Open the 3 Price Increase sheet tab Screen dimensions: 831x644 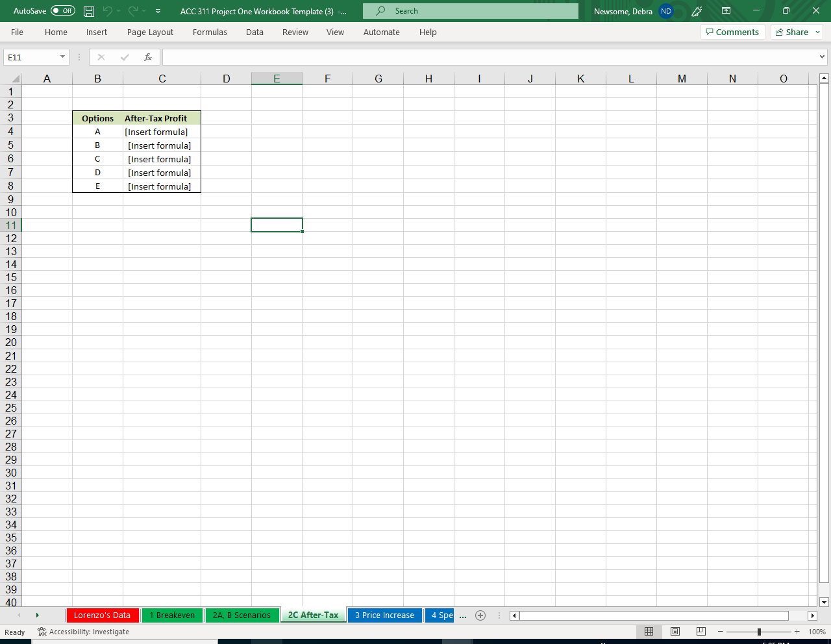(x=384, y=615)
